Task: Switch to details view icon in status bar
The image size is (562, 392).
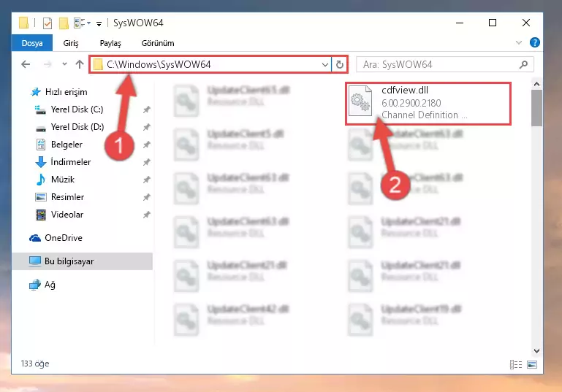Action: coord(516,364)
